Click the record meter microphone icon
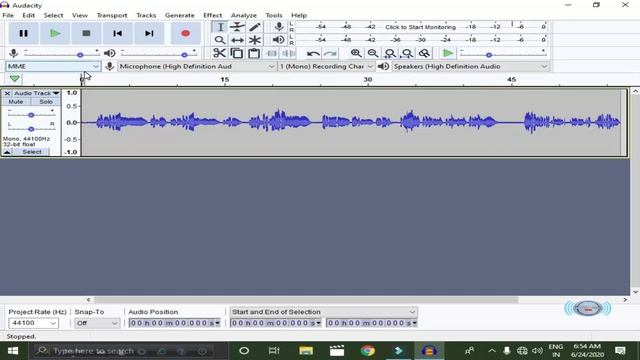The image size is (640, 360). (x=279, y=27)
